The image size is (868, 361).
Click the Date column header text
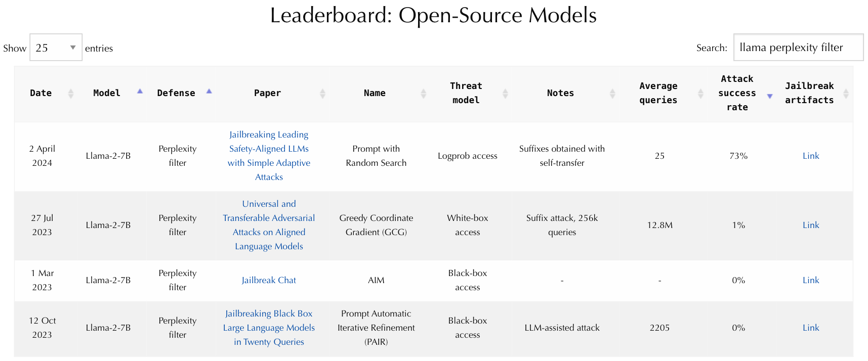[x=41, y=93]
